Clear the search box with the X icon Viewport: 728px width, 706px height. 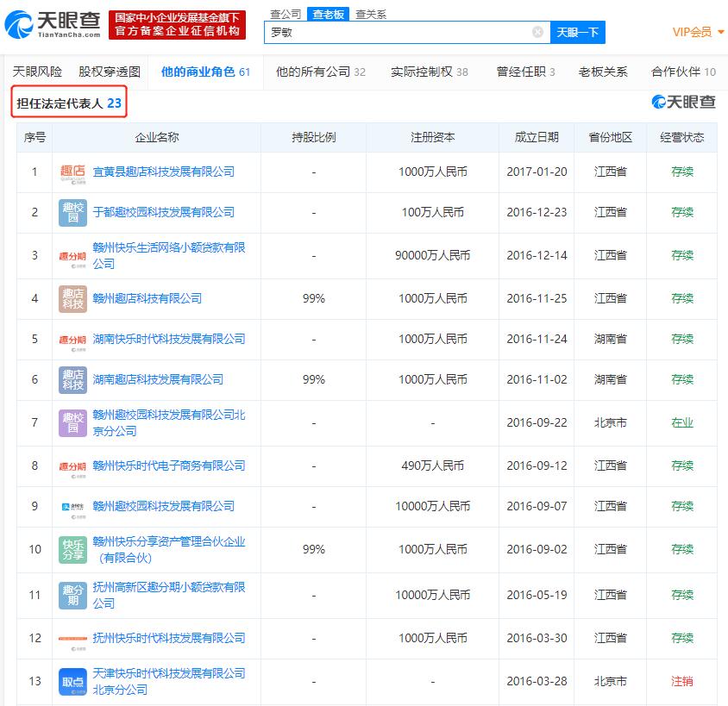tap(537, 31)
